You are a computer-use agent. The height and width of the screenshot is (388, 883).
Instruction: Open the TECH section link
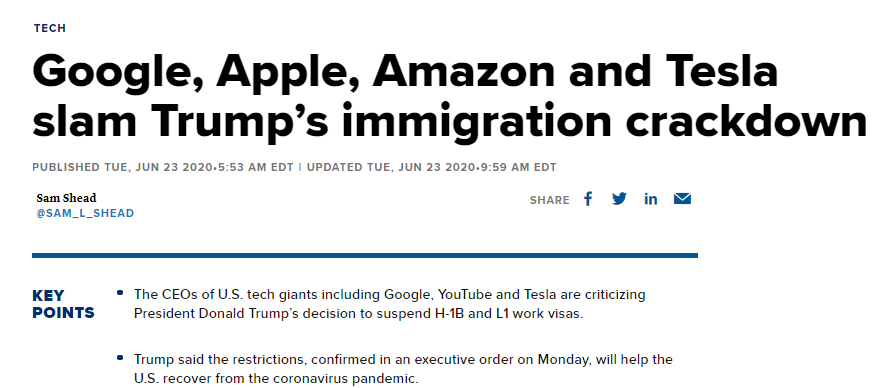[50, 28]
